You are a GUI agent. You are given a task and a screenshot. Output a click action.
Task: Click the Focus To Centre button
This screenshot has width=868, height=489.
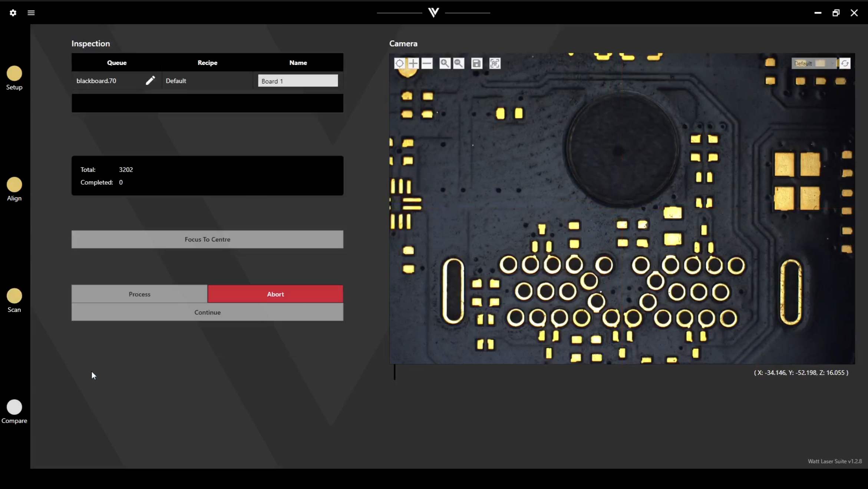[207, 239]
